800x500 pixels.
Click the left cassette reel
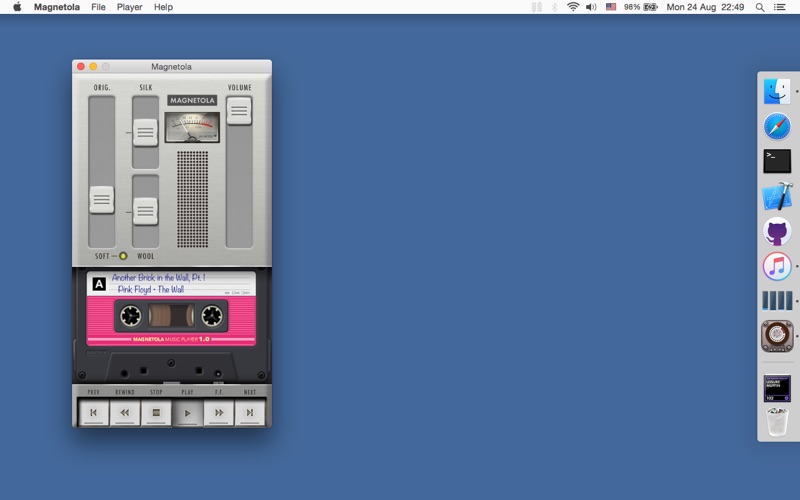click(131, 316)
